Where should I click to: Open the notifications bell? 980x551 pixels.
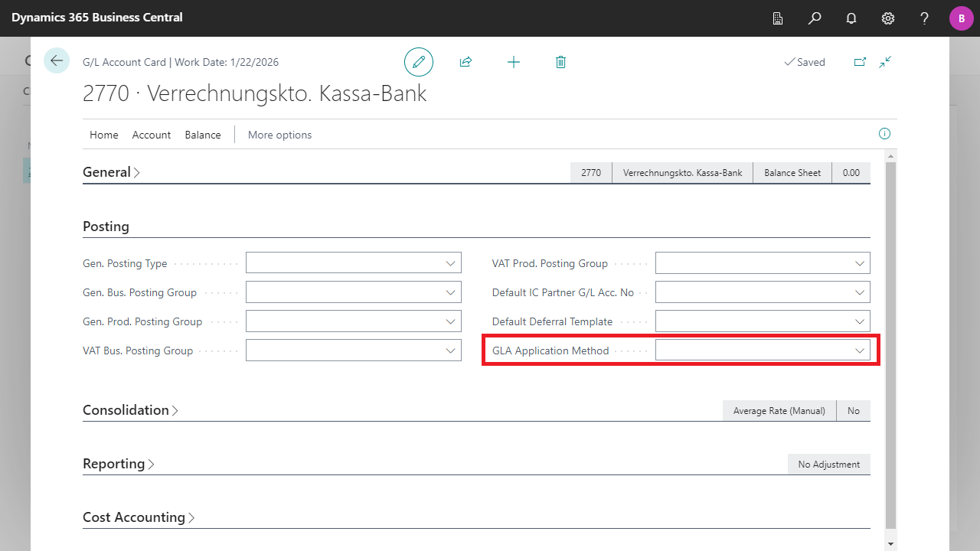coord(851,18)
